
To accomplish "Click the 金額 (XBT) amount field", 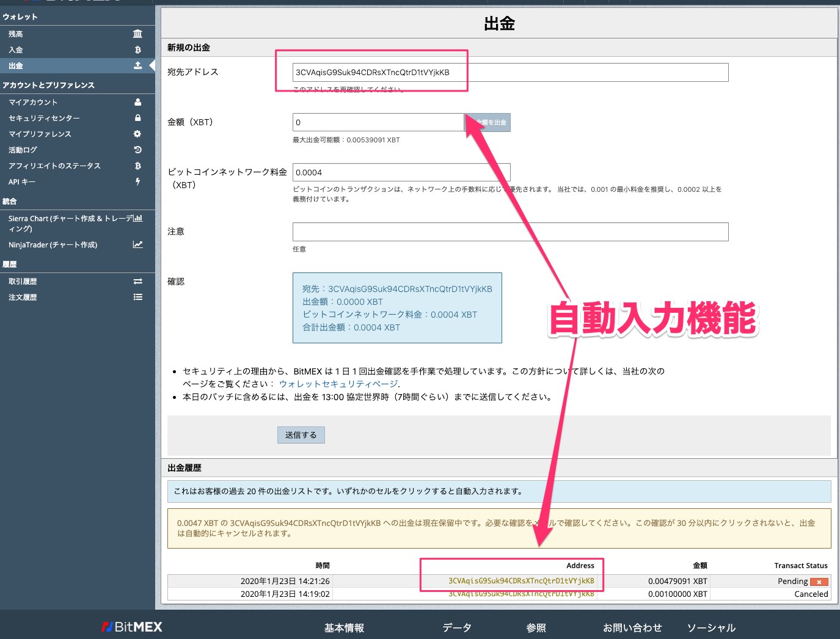I will (378, 123).
